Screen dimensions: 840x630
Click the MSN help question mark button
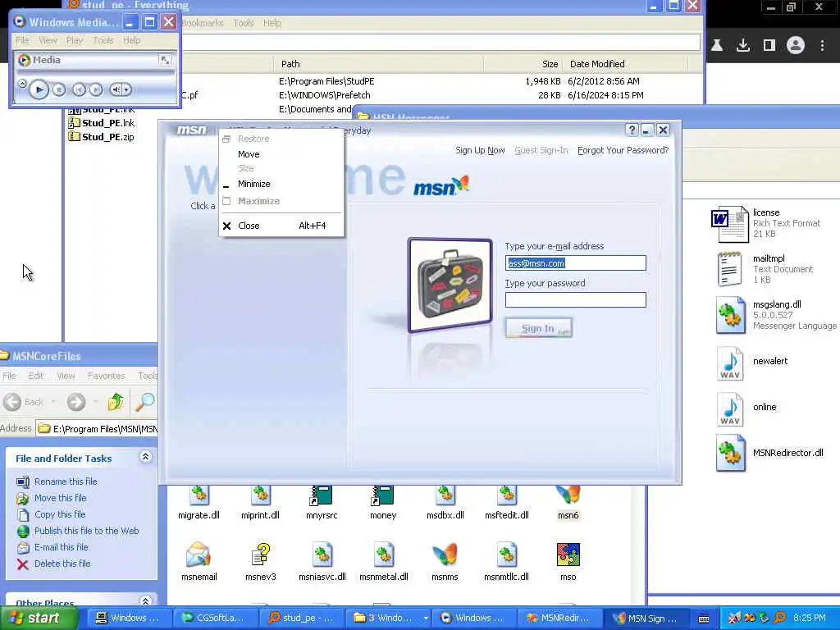632,130
